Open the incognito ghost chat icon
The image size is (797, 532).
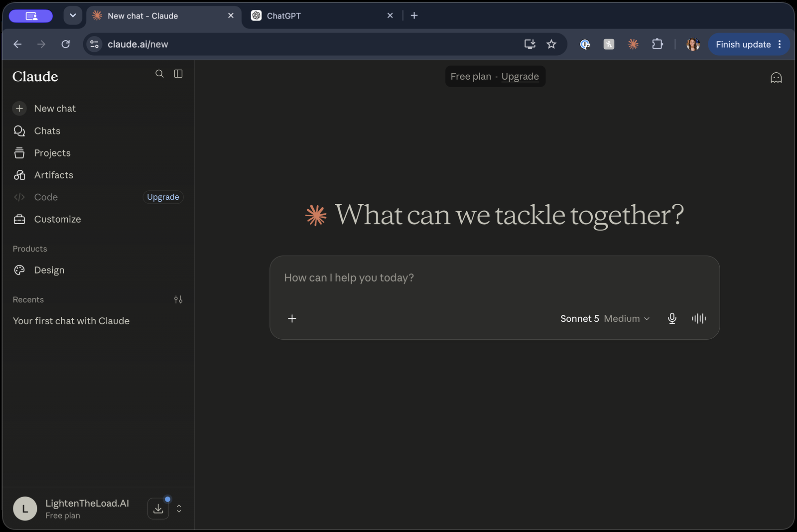pyautogui.click(x=776, y=78)
